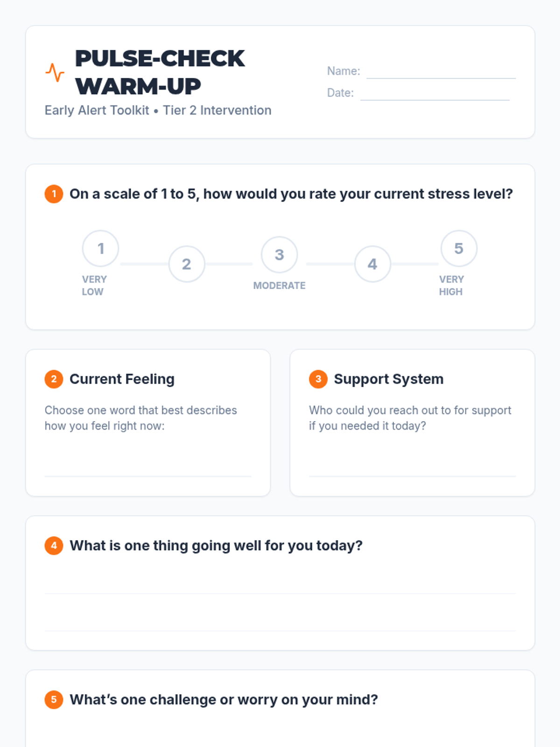Viewport: 560px width, 747px height.
Task: Choose stress level 3 Moderate
Action: 279,254
